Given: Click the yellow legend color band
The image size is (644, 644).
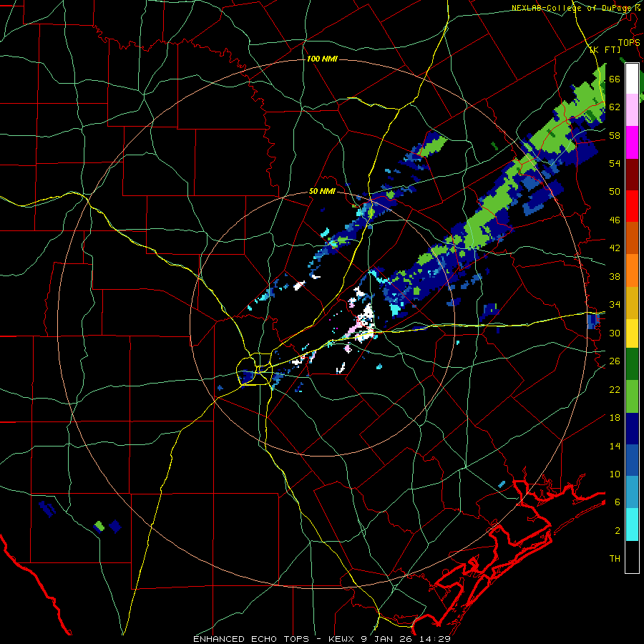Looking at the screenshot, I should click(632, 333).
